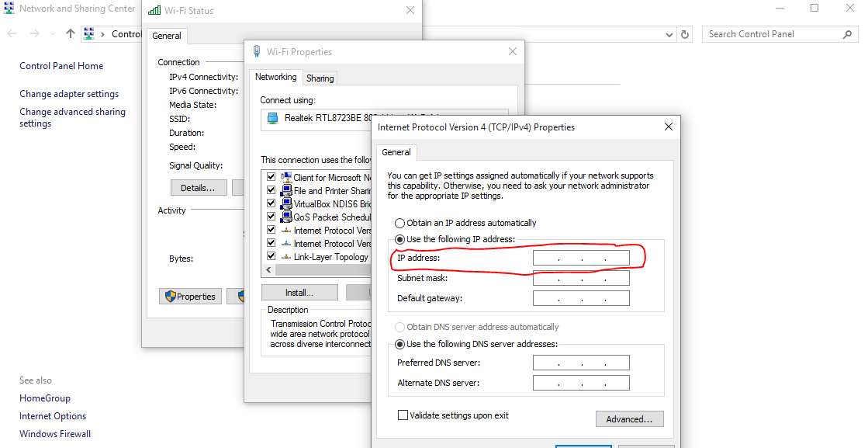Close the Wi-Fi Properties dialog

click(513, 51)
